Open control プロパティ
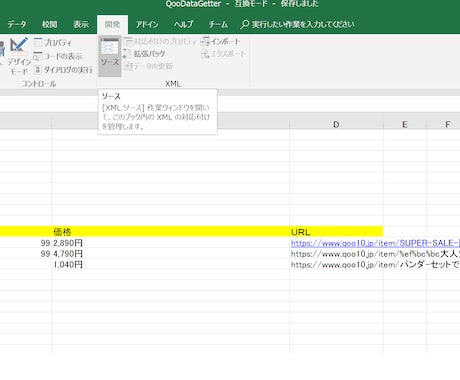 [x=53, y=43]
